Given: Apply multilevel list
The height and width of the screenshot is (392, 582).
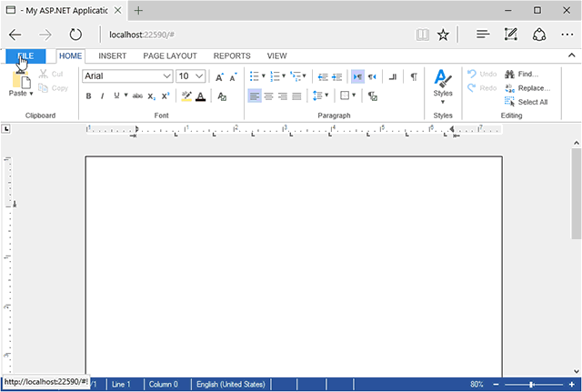Looking at the screenshot, I should 296,76.
